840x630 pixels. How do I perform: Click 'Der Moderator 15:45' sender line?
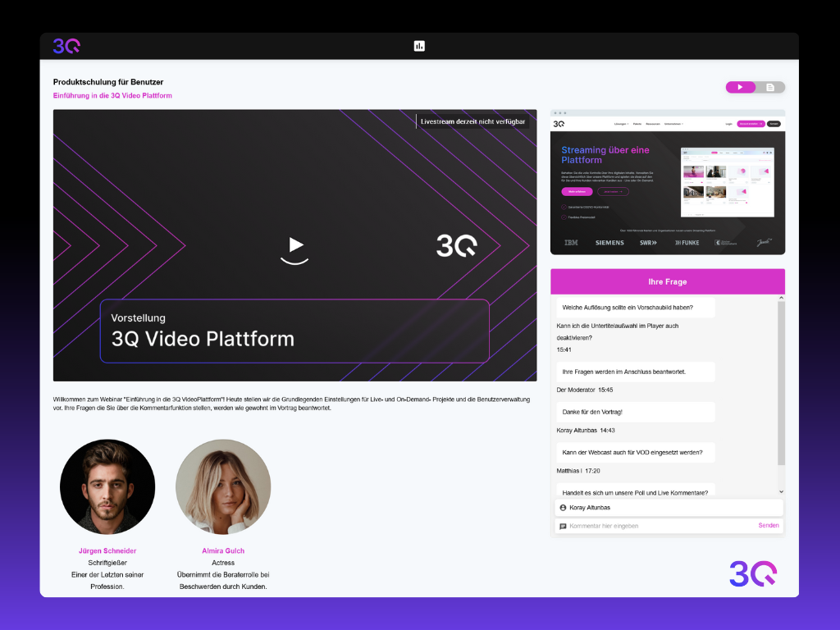point(584,390)
